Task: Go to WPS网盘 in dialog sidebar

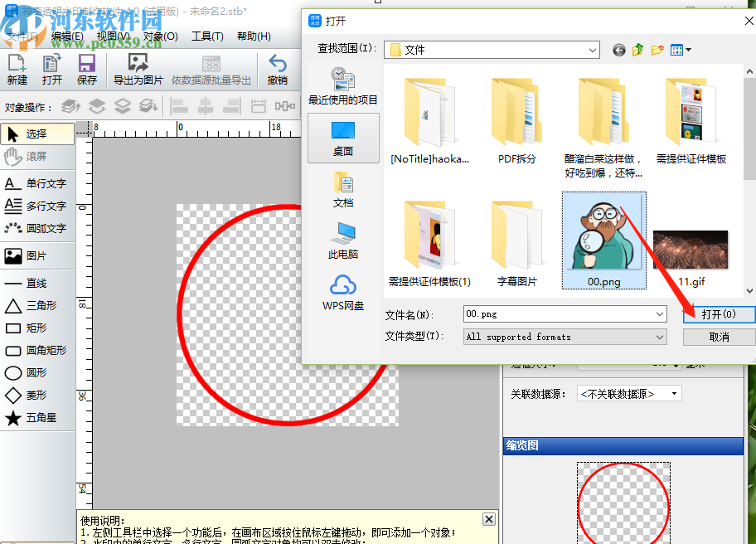Action: tap(343, 292)
